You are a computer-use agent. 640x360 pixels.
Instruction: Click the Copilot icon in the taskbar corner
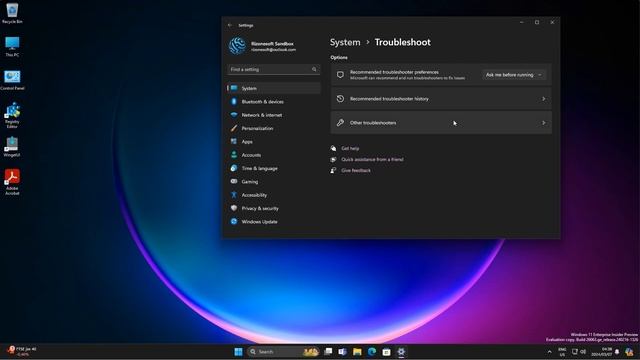[629, 352]
